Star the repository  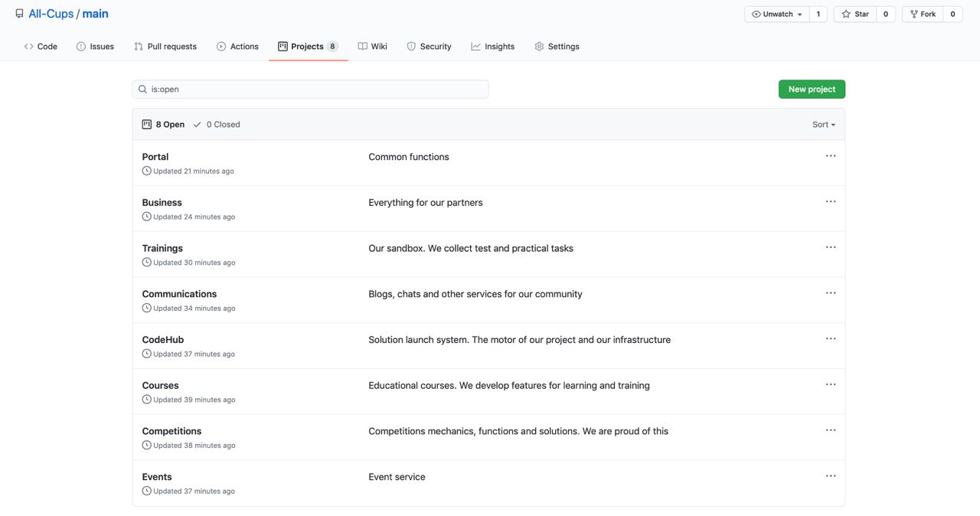point(855,14)
